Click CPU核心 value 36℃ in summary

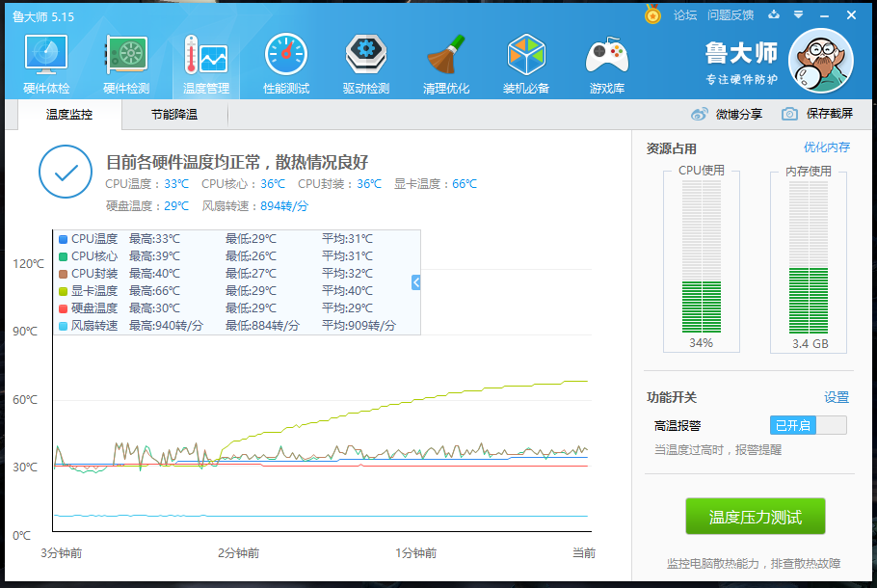coord(273,184)
